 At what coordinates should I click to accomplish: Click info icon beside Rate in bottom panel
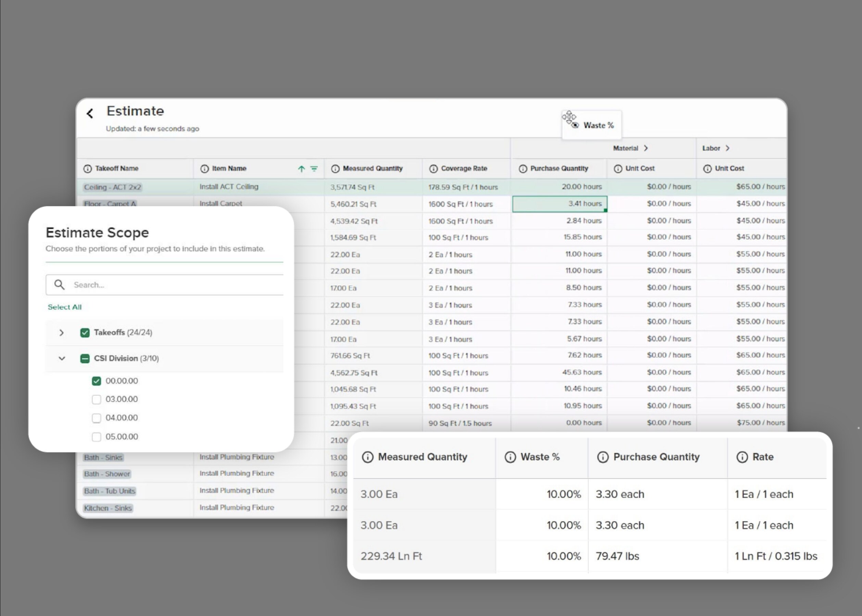[x=742, y=457]
